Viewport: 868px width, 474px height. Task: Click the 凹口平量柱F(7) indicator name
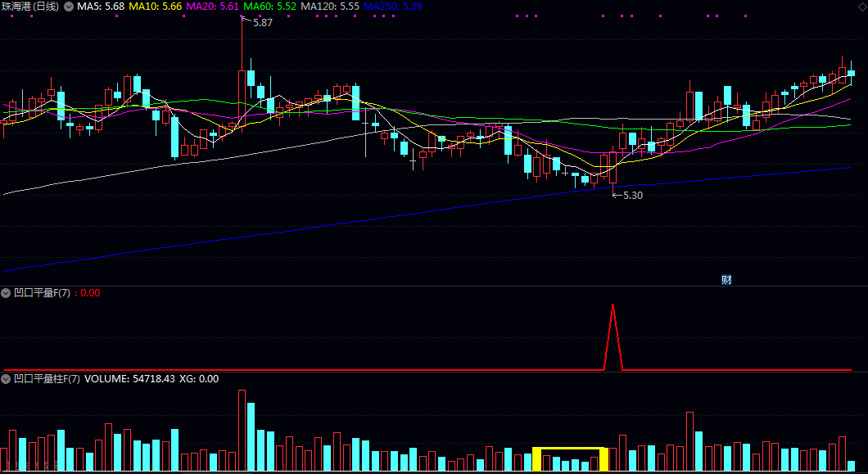47,379
